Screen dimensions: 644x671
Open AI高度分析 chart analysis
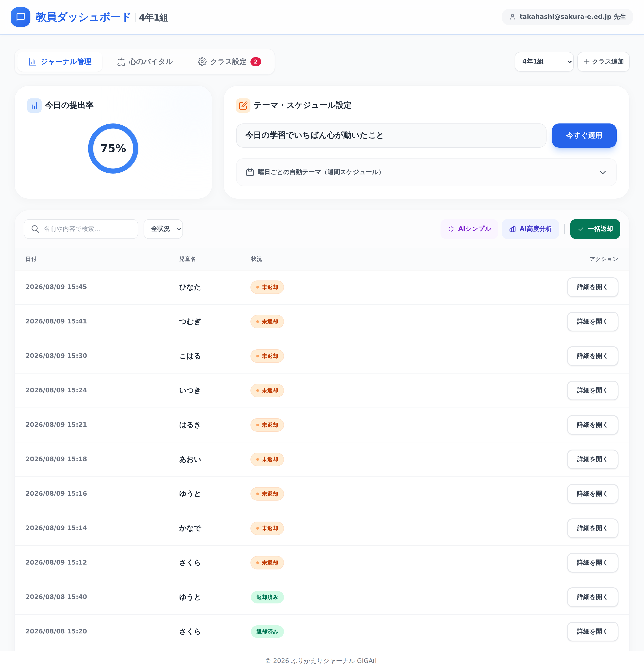tap(530, 229)
